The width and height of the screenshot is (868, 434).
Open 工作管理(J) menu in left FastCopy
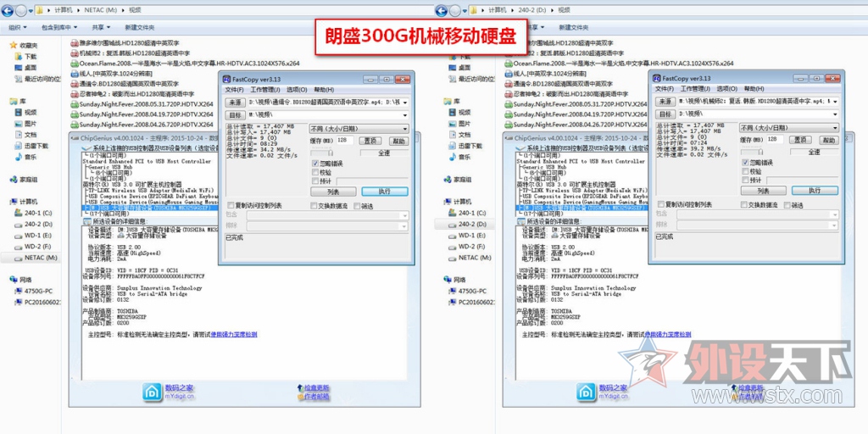(265, 90)
